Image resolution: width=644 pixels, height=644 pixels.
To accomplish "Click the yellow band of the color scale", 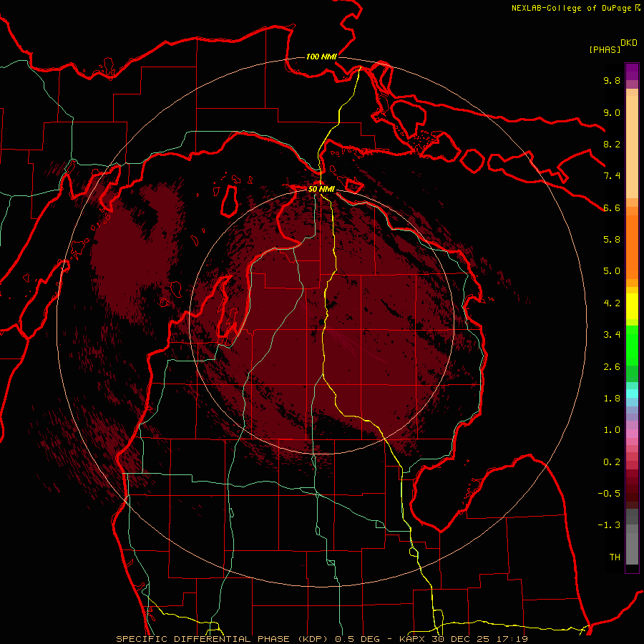I will [632, 306].
